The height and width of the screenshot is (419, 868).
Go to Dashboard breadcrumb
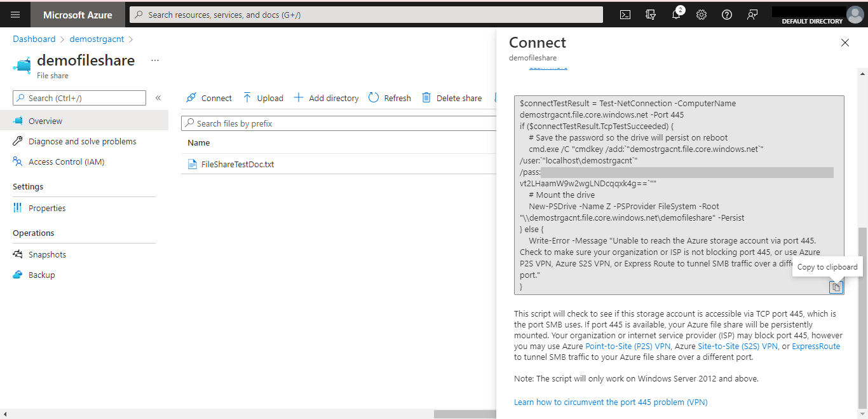[x=34, y=39]
